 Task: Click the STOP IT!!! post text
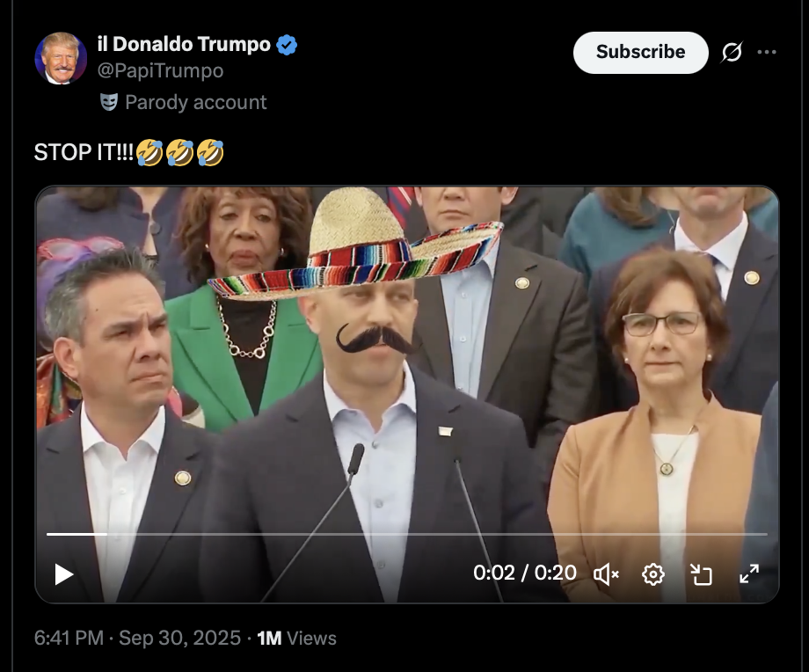(x=84, y=152)
